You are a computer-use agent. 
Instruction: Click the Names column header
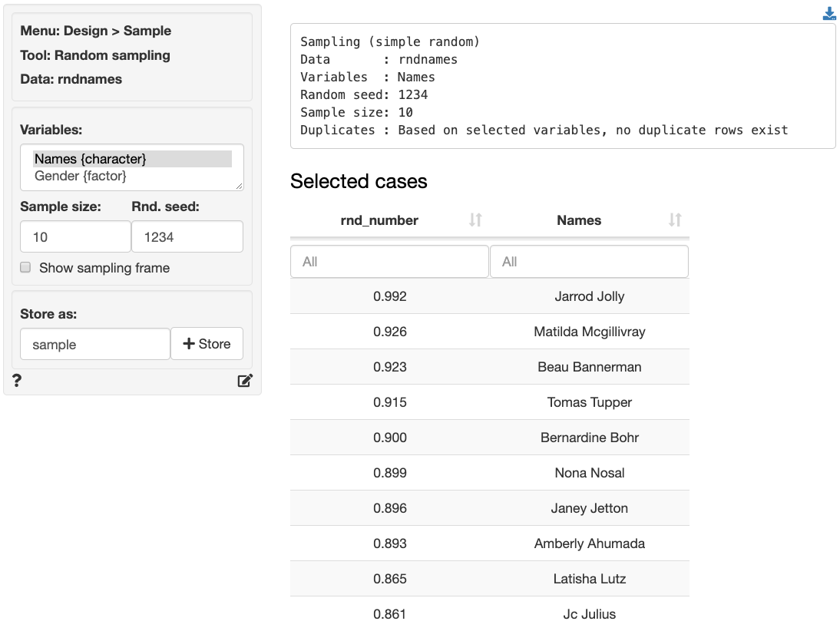click(x=579, y=220)
